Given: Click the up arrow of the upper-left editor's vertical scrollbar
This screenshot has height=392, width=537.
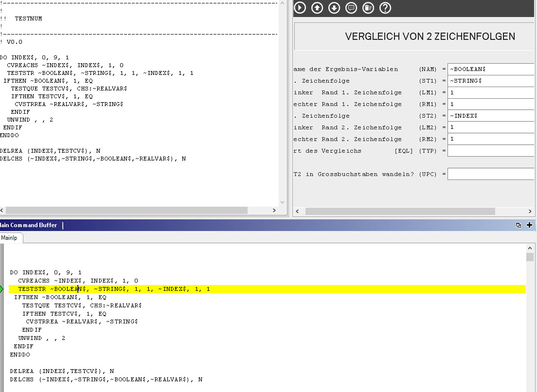Looking at the screenshot, I should click(x=283, y=3).
